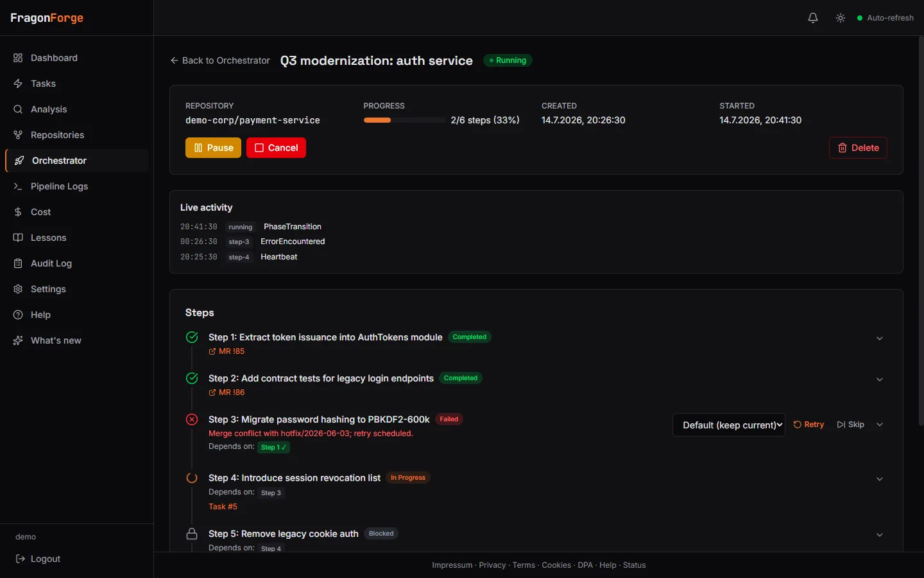Go Back to Orchestrator
This screenshot has width=924, height=578.
pos(220,60)
